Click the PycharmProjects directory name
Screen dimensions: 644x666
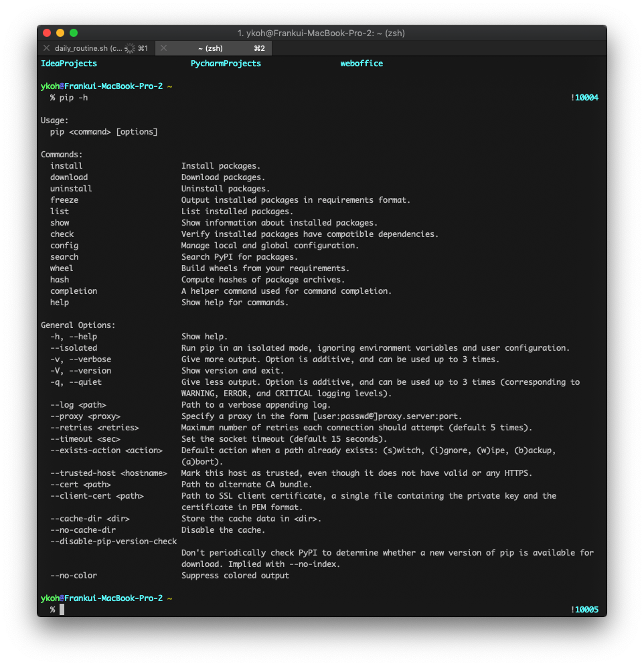pyautogui.click(x=226, y=64)
